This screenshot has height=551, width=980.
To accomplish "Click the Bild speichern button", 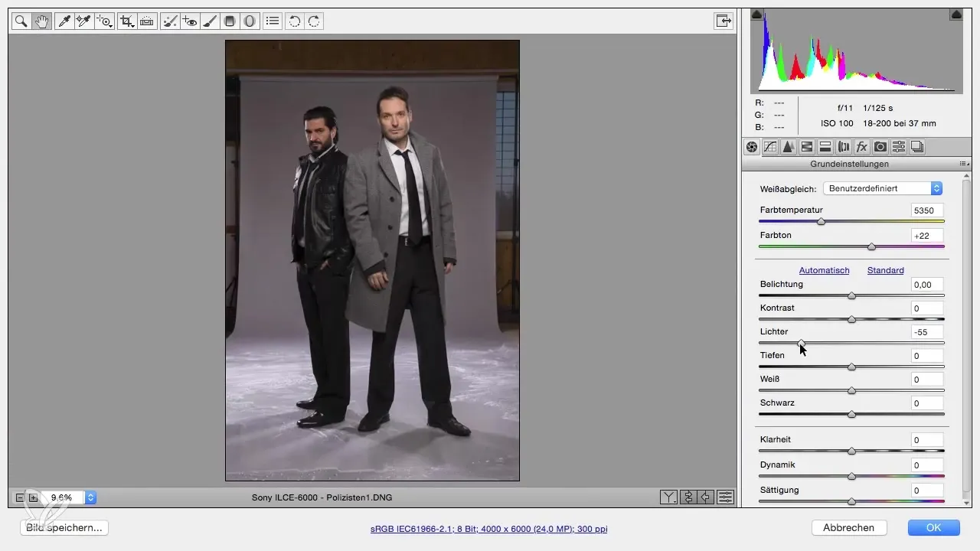I will click(64, 527).
